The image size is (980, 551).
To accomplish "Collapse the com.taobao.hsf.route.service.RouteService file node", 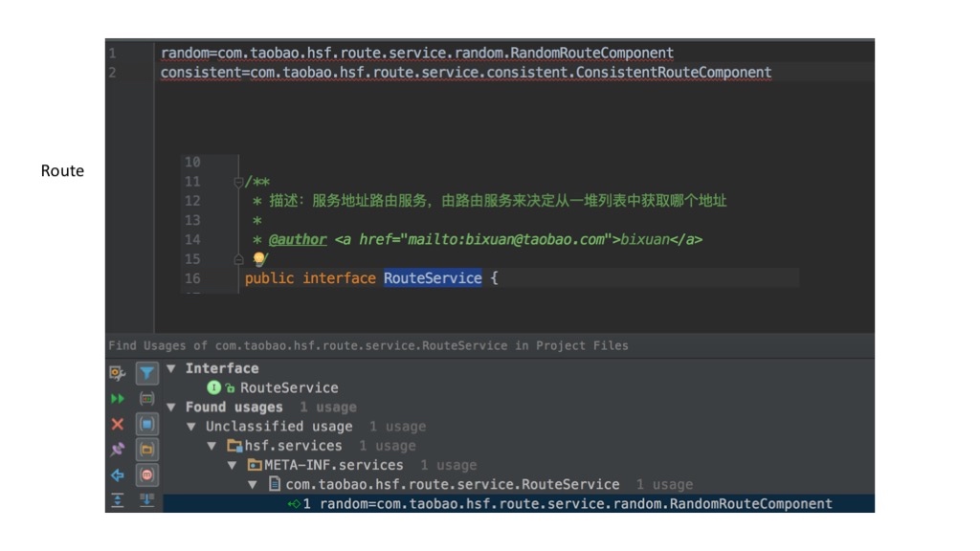I will pyautogui.click(x=253, y=485).
